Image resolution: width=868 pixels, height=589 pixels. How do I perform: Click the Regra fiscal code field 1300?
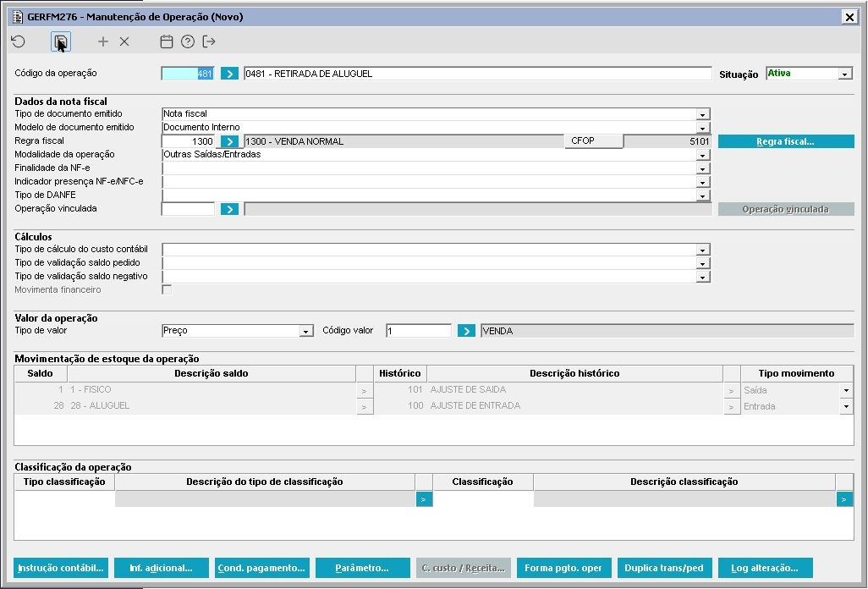click(x=188, y=141)
